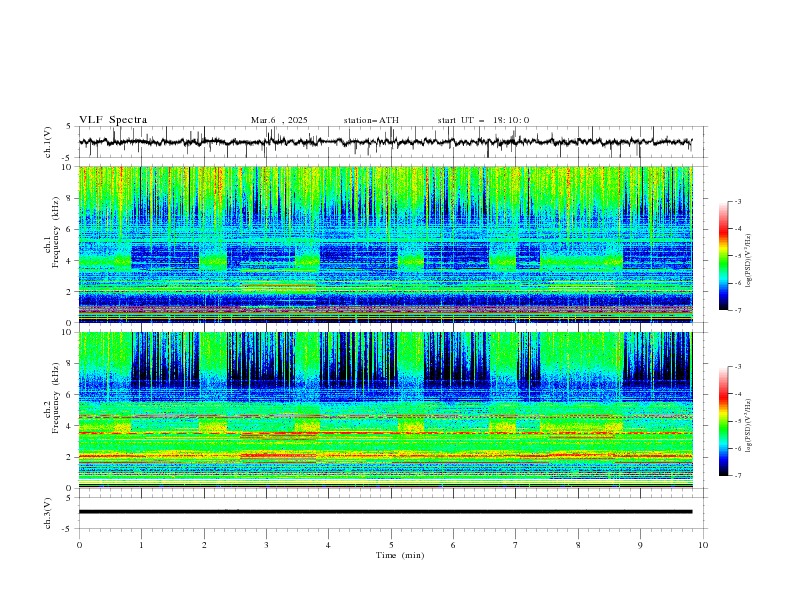Screen dimensions: 792x612
Task: Click the "ch.1(V)" waveform axis label
Action: pyautogui.click(x=48, y=142)
